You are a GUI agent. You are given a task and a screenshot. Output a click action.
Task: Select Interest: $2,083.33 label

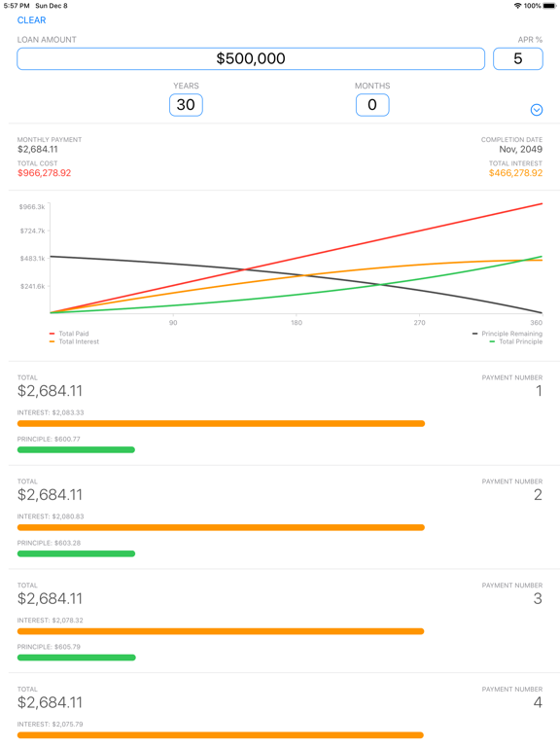51,412
